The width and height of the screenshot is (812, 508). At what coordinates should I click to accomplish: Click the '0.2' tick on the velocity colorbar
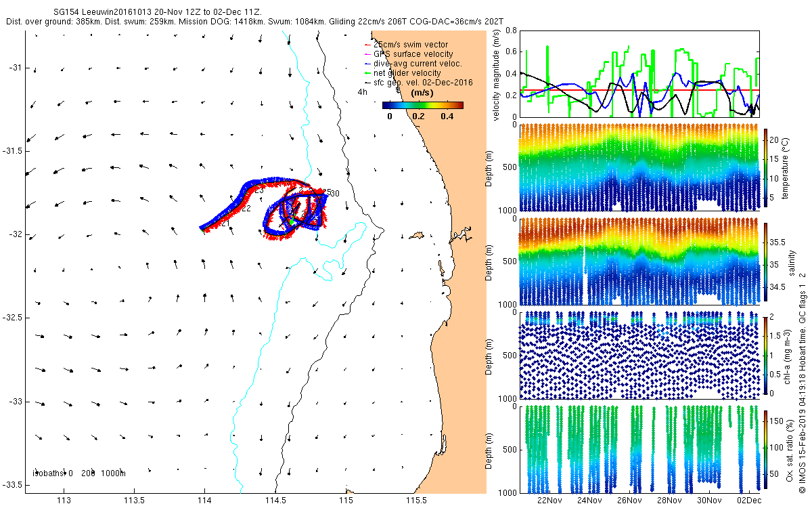point(418,117)
